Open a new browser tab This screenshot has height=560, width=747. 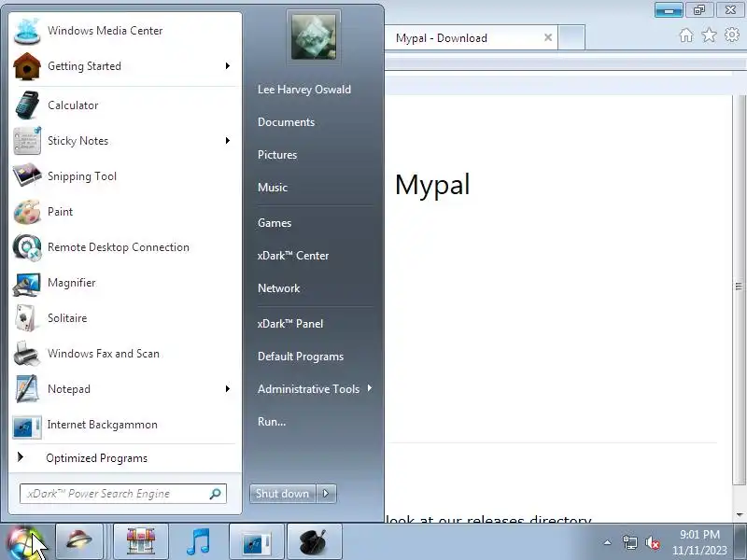pos(571,37)
